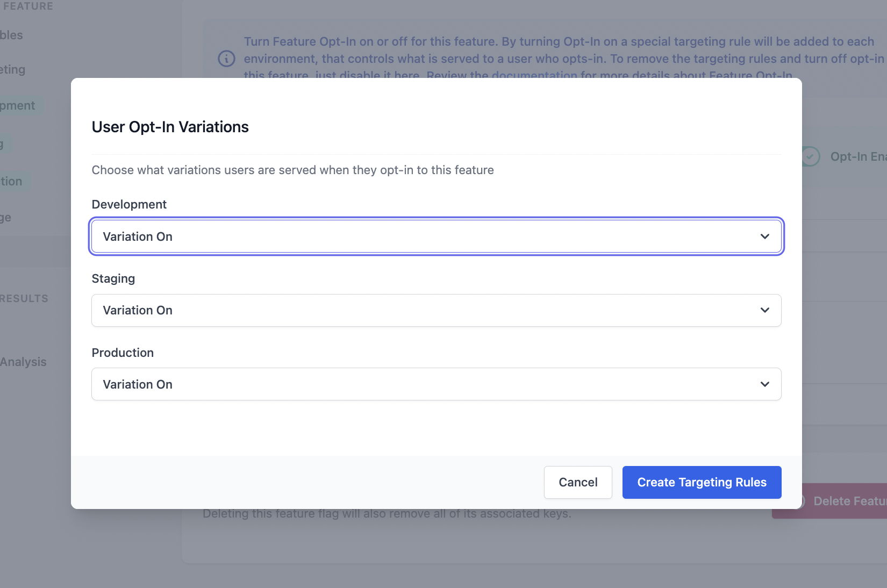
Task: Click Create Targeting Rules
Action: (702, 482)
